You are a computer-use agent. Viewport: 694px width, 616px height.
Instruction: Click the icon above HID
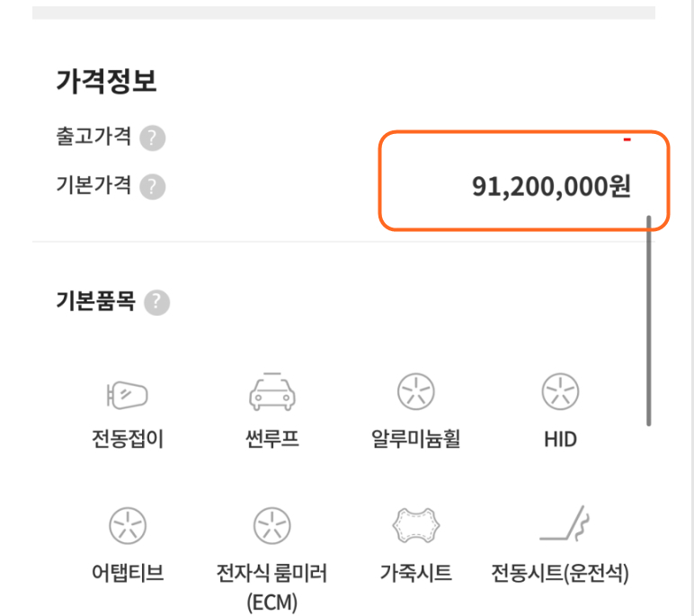tap(560, 392)
